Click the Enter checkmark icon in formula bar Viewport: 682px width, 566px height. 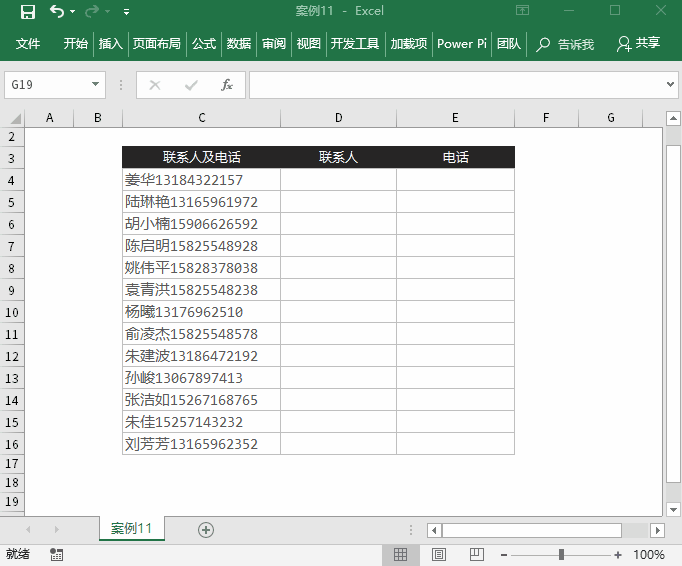(x=191, y=85)
